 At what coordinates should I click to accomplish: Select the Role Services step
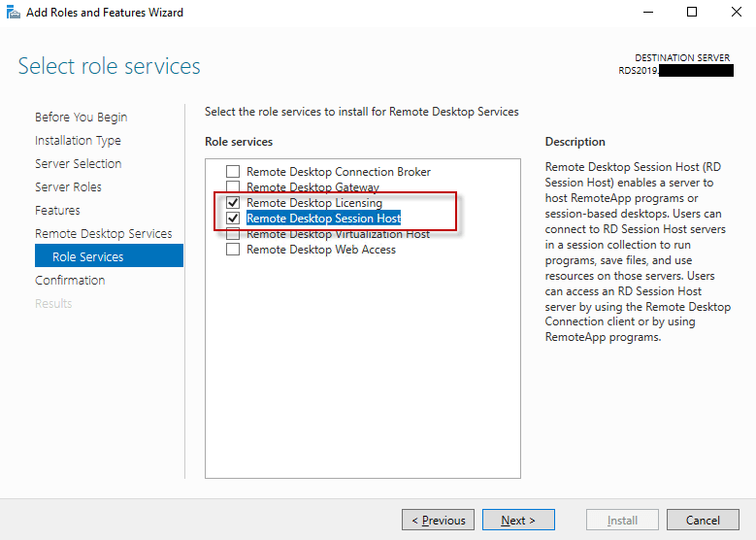coord(109,255)
